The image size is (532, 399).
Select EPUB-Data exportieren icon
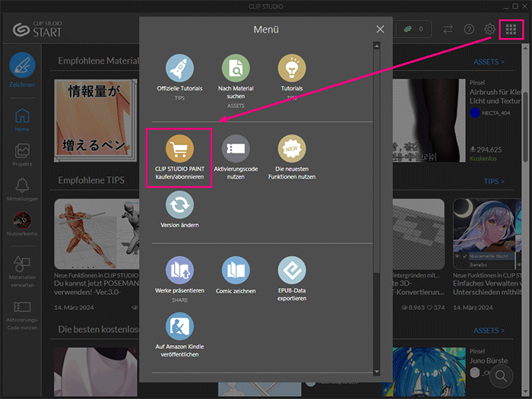coord(292,271)
